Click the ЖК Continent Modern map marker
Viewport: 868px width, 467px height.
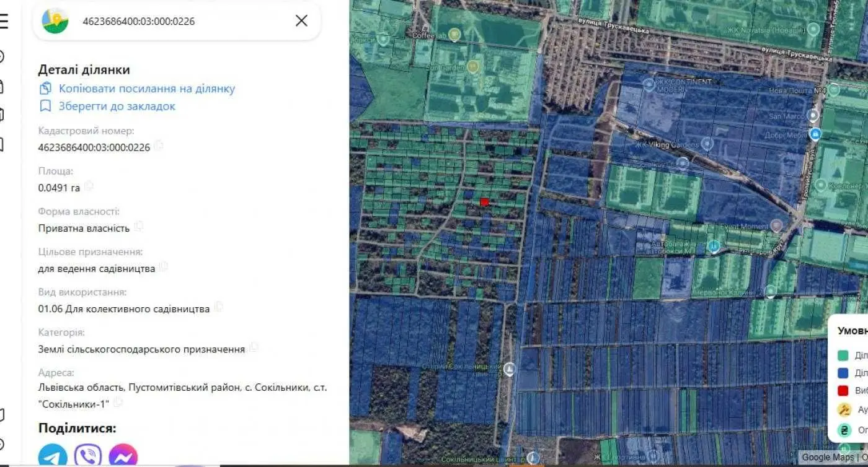[649, 84]
